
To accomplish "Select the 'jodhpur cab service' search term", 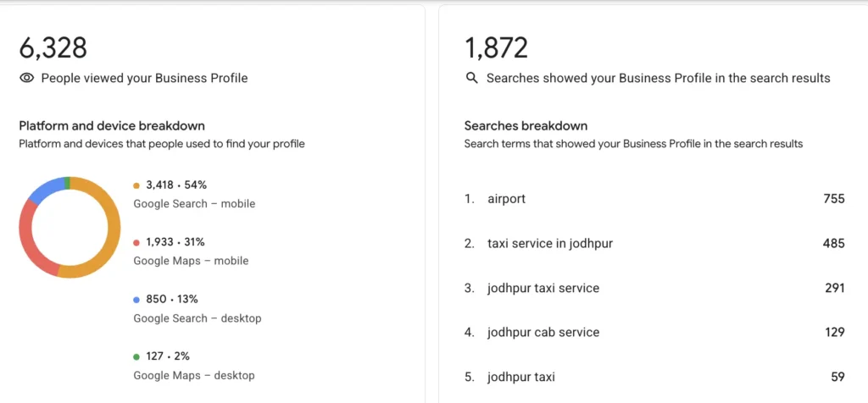I will point(543,332).
